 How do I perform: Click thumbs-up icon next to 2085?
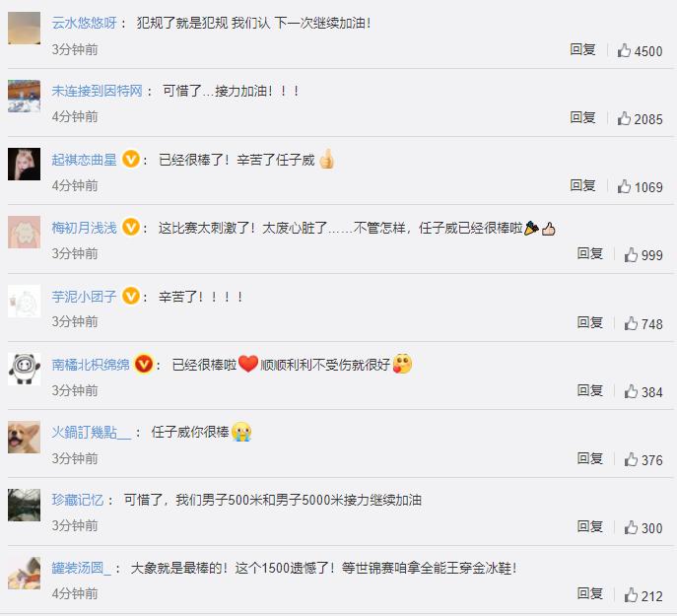(624, 118)
